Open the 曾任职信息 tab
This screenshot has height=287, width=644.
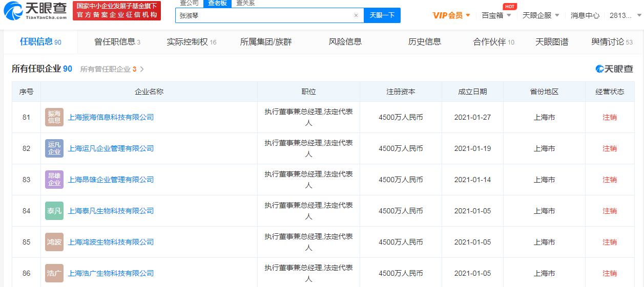pyautogui.click(x=117, y=42)
